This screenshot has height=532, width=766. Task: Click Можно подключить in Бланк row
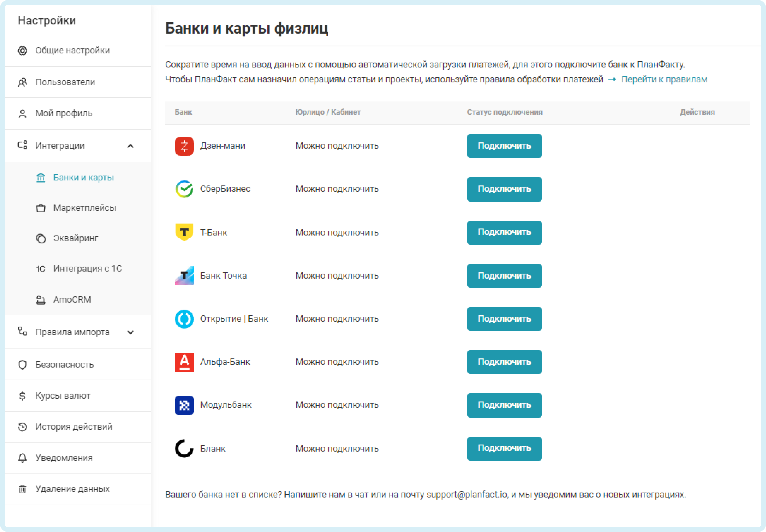pos(337,449)
